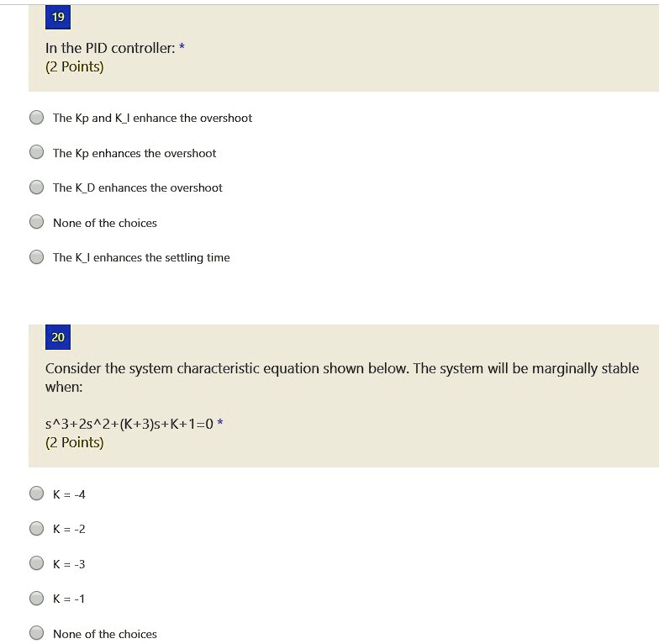This screenshot has width=659, height=644.
Task: Click the characteristic equation s^3+2s^2+(K+3)s+K+1=0
Action: coord(129,424)
